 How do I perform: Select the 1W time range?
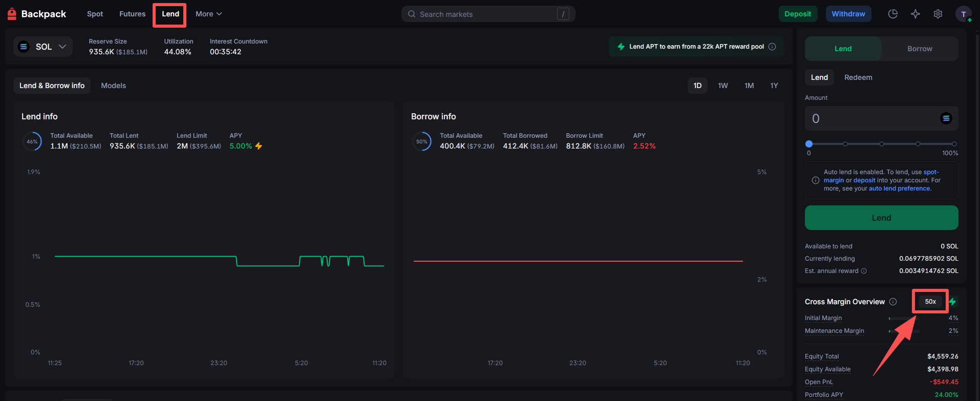[x=722, y=86]
